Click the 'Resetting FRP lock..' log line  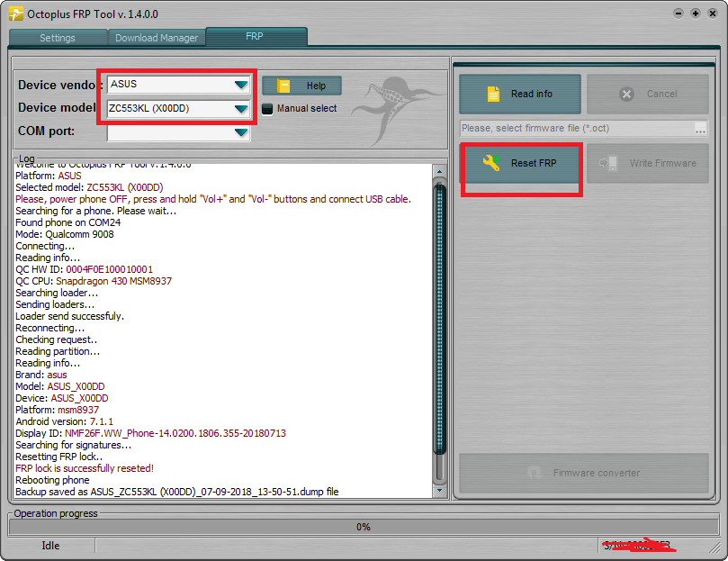(59, 457)
